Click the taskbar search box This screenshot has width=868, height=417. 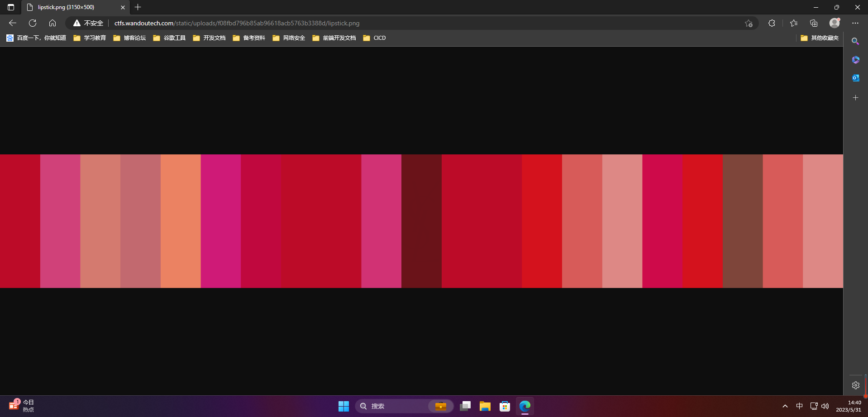tap(404, 406)
